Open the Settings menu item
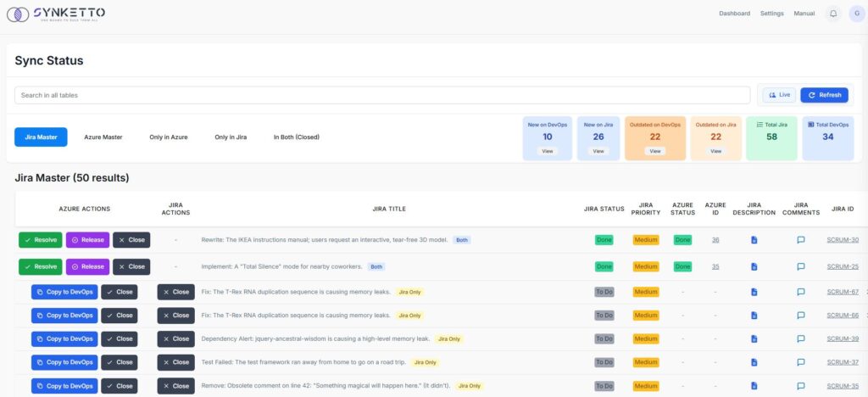 (771, 14)
